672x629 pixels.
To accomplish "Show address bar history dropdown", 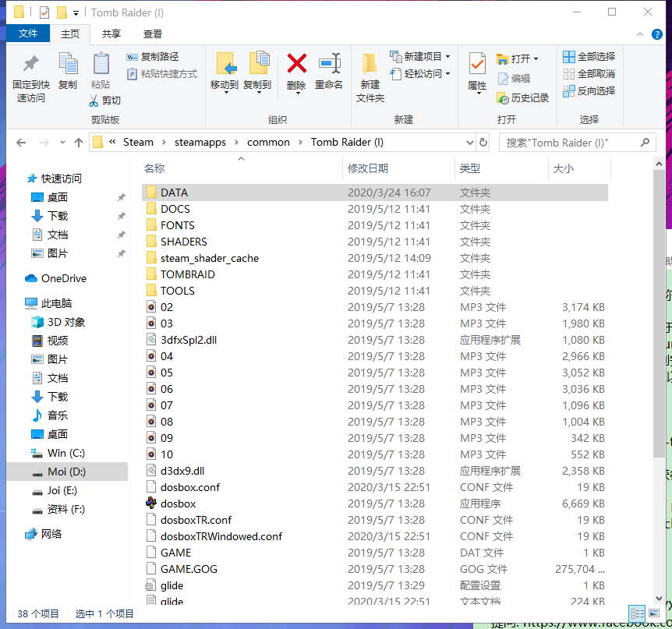I will (x=470, y=143).
